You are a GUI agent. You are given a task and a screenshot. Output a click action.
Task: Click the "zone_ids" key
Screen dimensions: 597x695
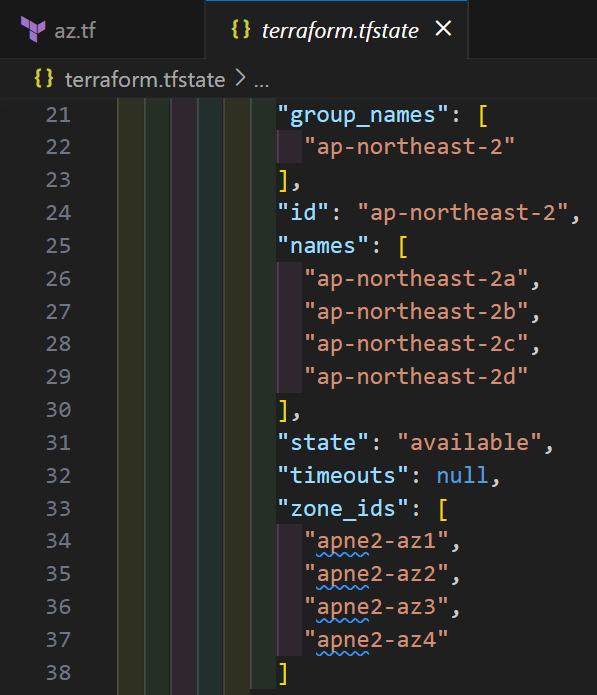[343, 508]
